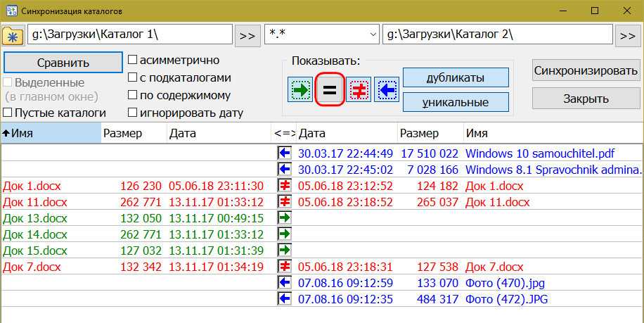Viewport: 644px width, 323px height.
Task: Open the *.* file mask dropdown
Action: [371, 34]
